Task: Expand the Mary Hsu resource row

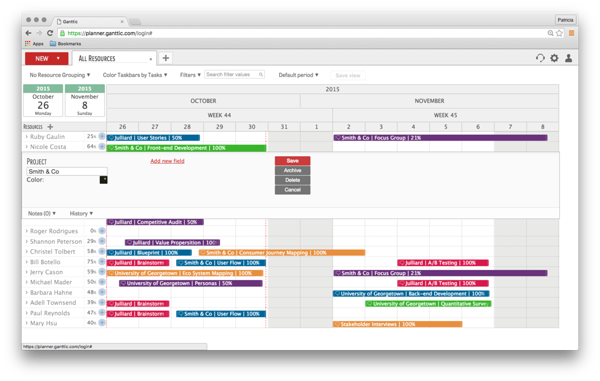Action: click(26, 323)
